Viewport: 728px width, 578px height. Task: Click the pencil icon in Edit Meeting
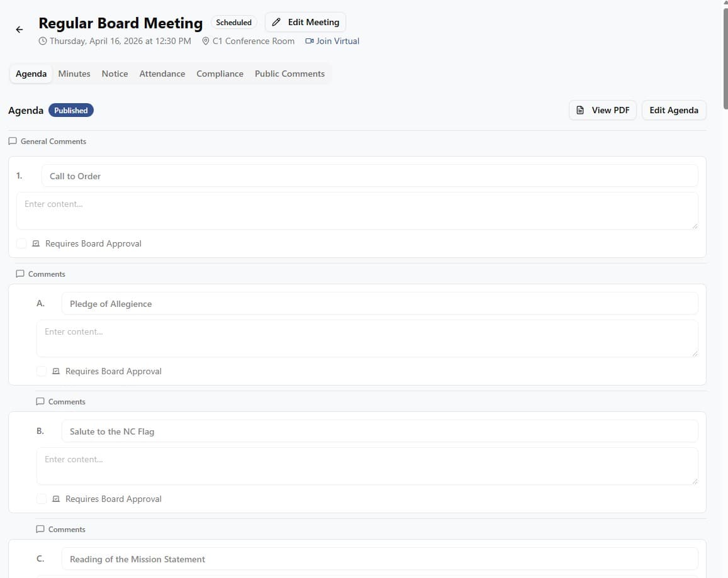(276, 22)
